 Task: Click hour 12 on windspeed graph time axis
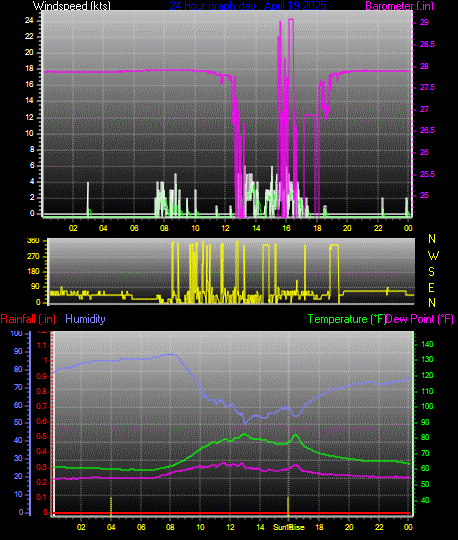[226, 228]
